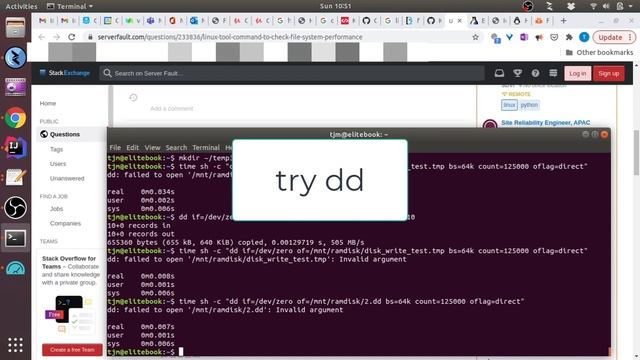Show all applications grid
Image resolution: width=640 pixels, height=360 pixels.
tap(15, 345)
